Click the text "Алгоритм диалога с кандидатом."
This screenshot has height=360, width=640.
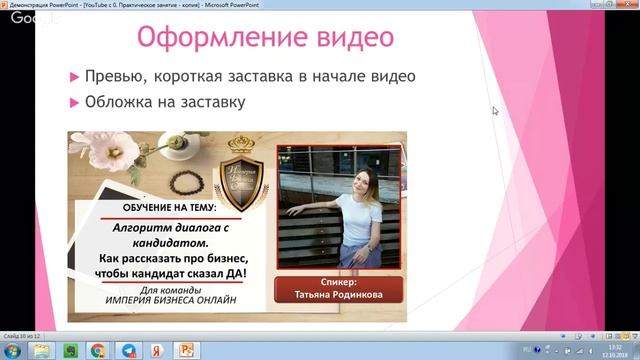point(171,235)
